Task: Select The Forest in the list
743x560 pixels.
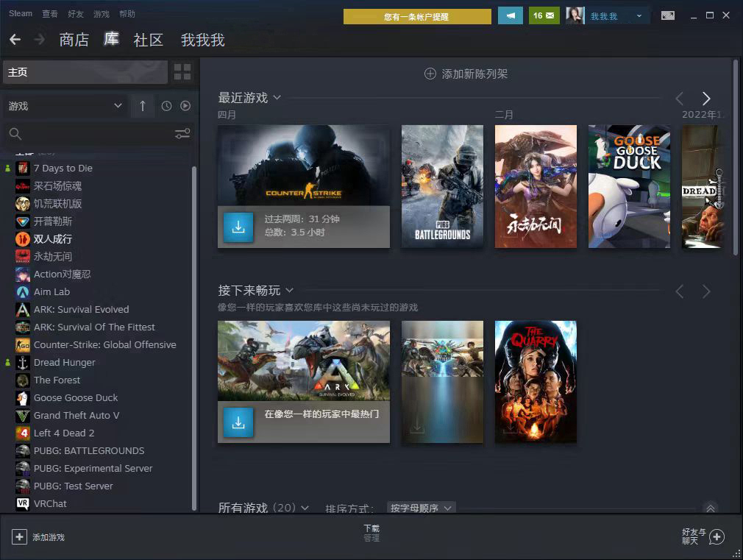Action: (x=57, y=380)
